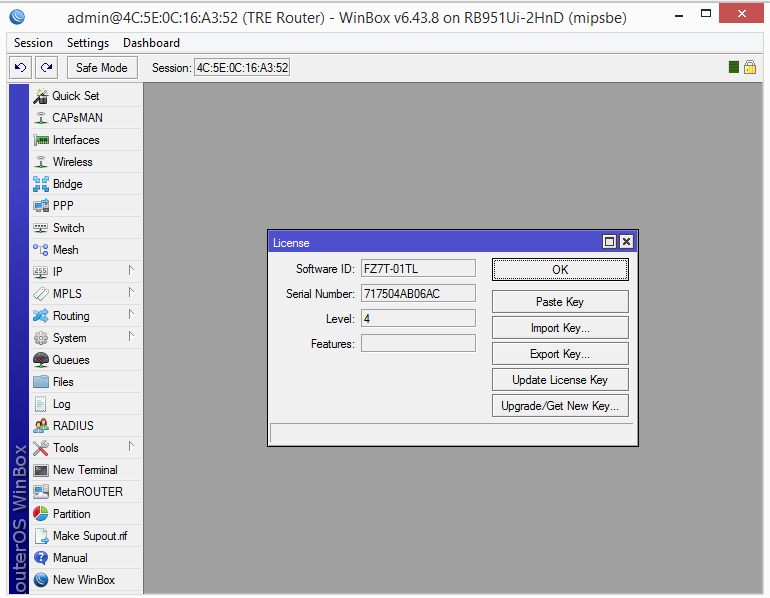Image resolution: width=770 pixels, height=598 pixels.
Task: Click the Paste Key button
Action: tap(560, 301)
